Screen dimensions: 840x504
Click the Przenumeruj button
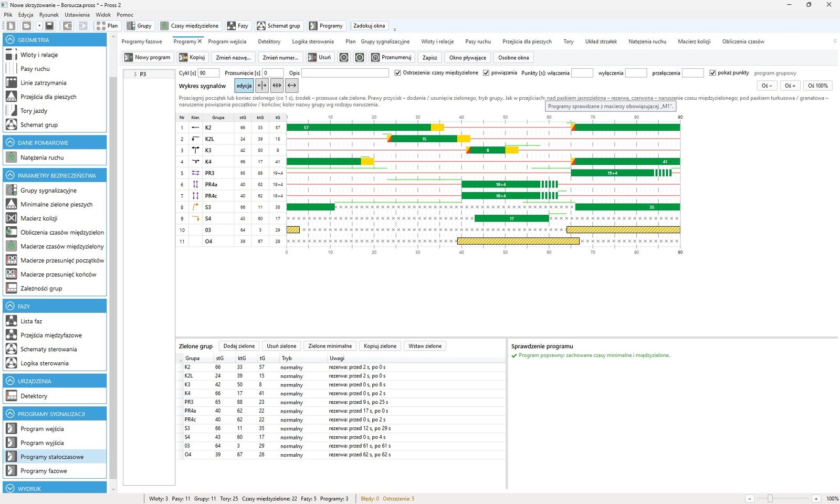coord(392,57)
